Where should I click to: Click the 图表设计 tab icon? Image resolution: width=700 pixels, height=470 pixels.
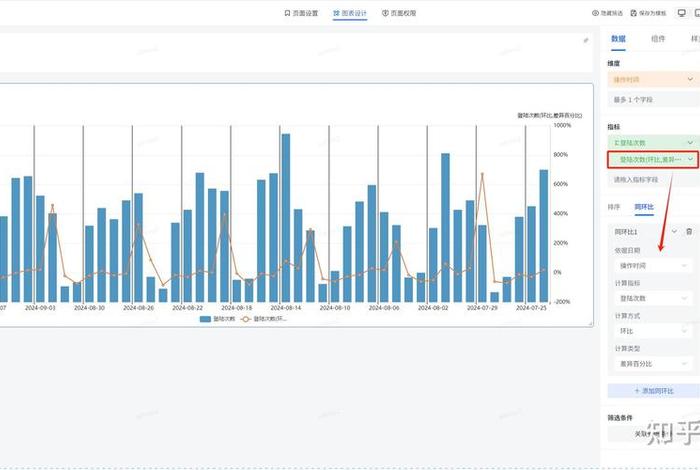[336, 14]
